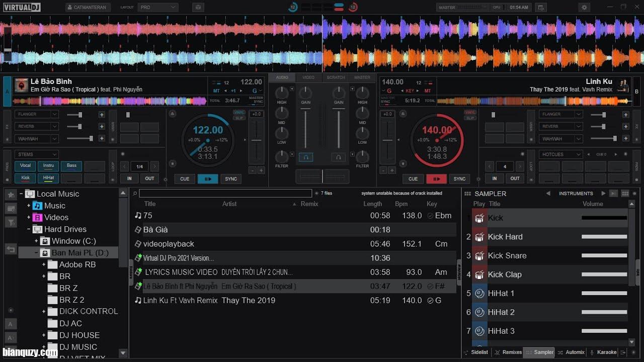Trigger the HiHat 1 sample icon
The width and height of the screenshot is (644, 362).
click(479, 294)
